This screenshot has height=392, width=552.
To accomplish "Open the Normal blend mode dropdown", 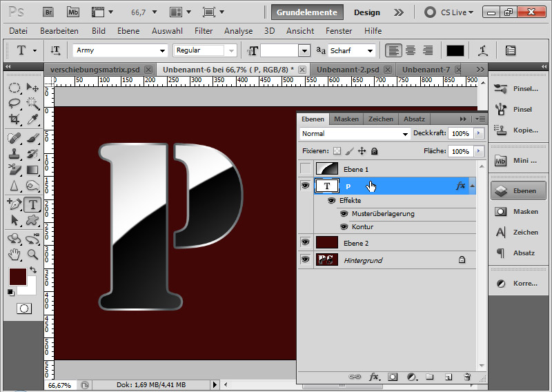I will [x=355, y=134].
